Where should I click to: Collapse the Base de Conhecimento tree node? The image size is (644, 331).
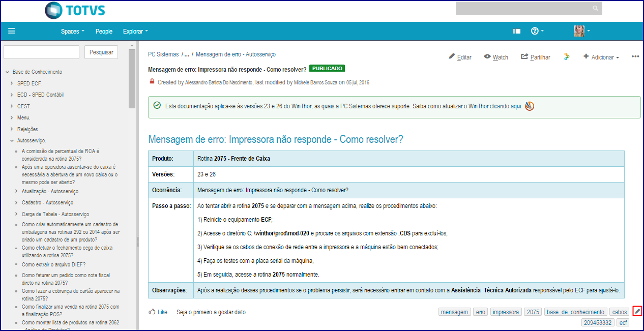point(7,72)
